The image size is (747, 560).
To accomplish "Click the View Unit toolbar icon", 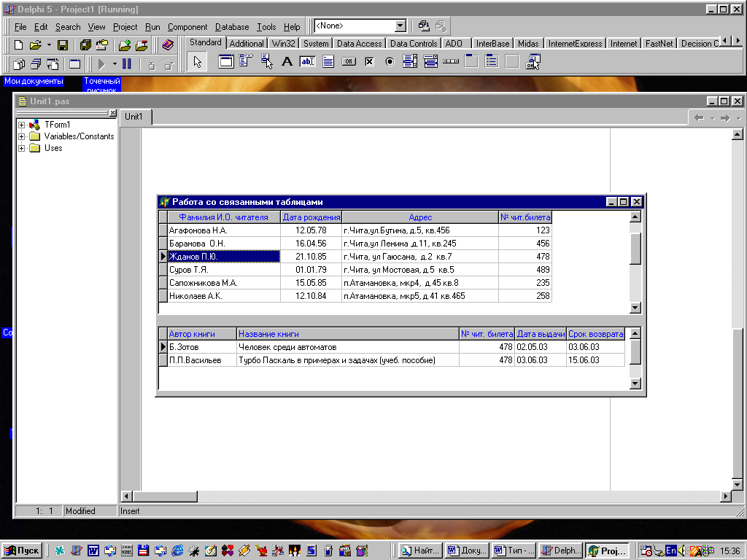I will click(19, 63).
